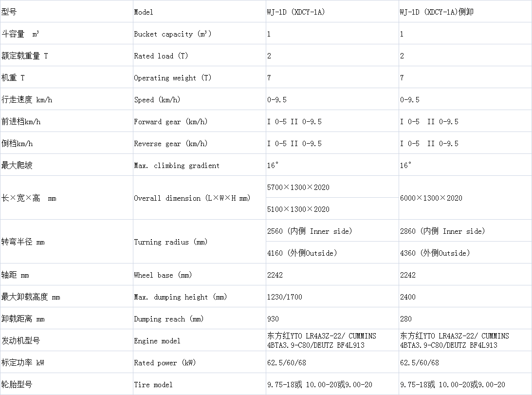The width and height of the screenshot is (532, 395).
Task: Click the 'Bucket capacity (m³)' label cell
Action: [172, 34]
